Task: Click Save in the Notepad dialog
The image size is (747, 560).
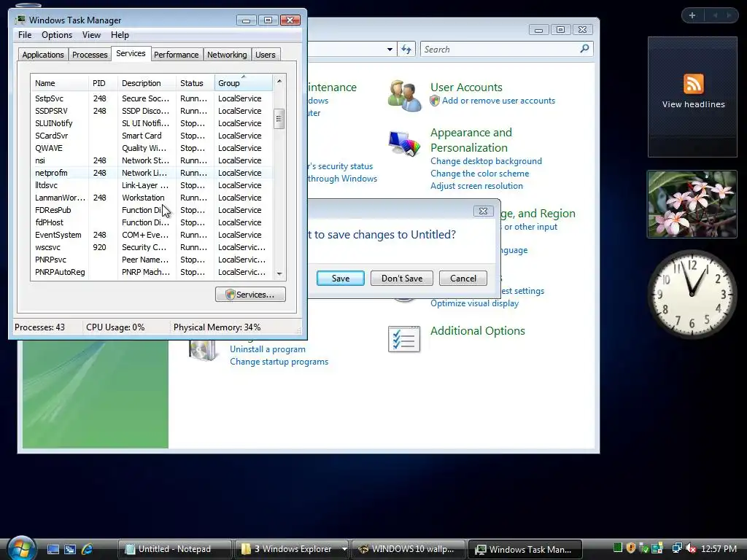Action: [341, 278]
